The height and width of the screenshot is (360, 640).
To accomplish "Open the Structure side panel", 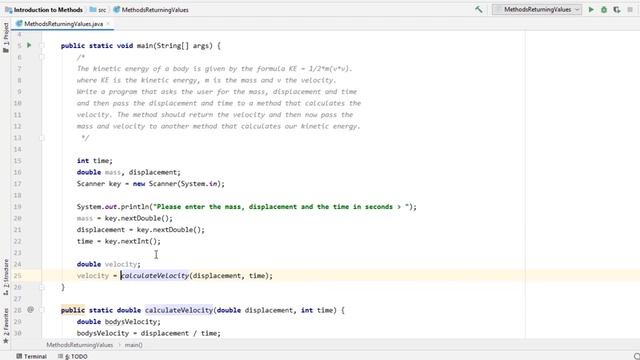I will [x=6, y=278].
